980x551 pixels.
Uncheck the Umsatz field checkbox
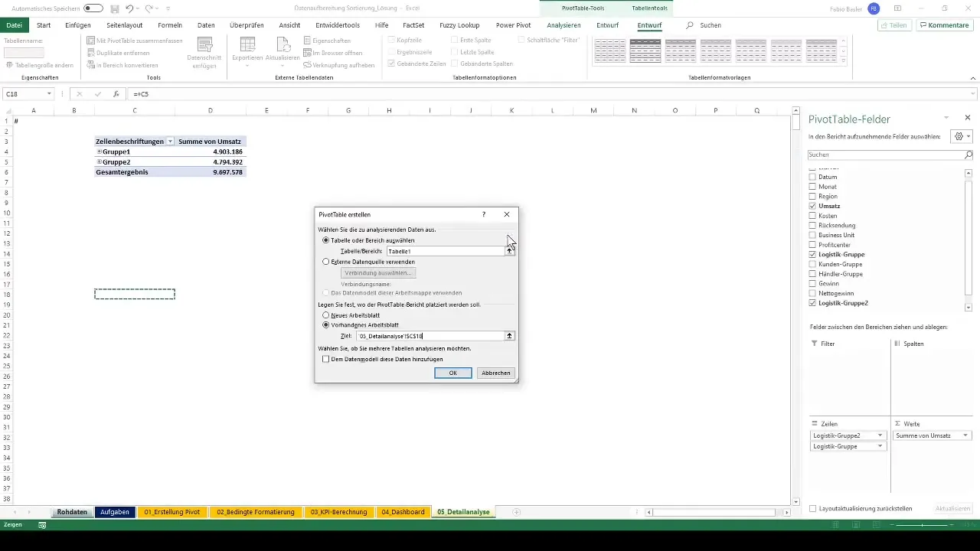(x=813, y=206)
